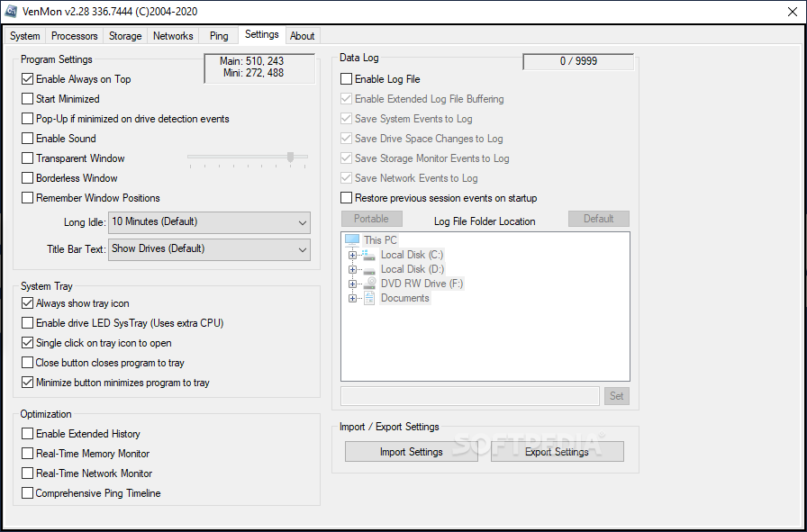The image size is (807, 532).
Task: Select DVD RW Drive (F:) label in tree
Action: [422, 284]
